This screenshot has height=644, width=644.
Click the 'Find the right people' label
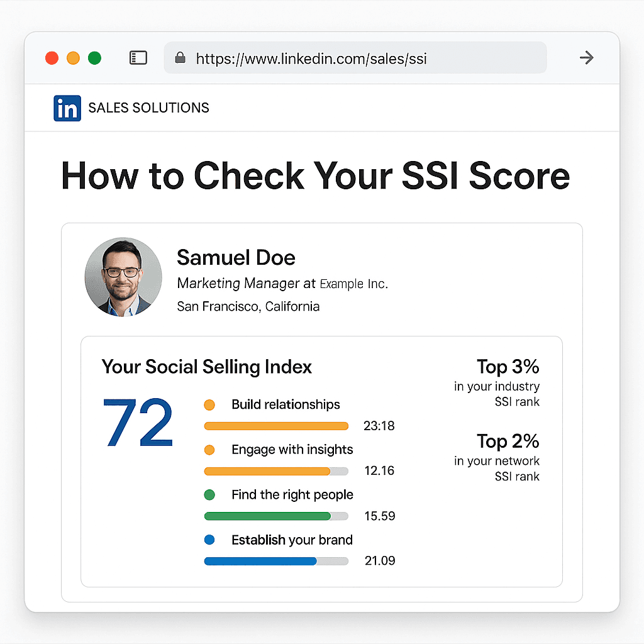click(292, 495)
